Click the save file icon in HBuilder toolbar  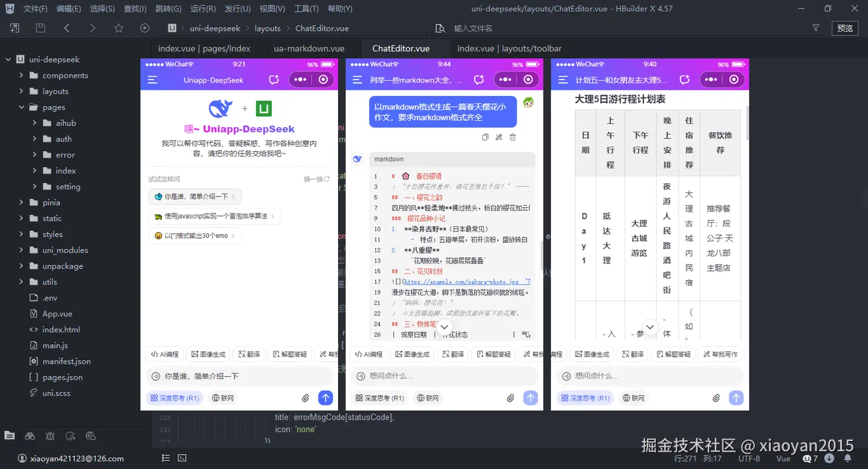tap(40, 28)
